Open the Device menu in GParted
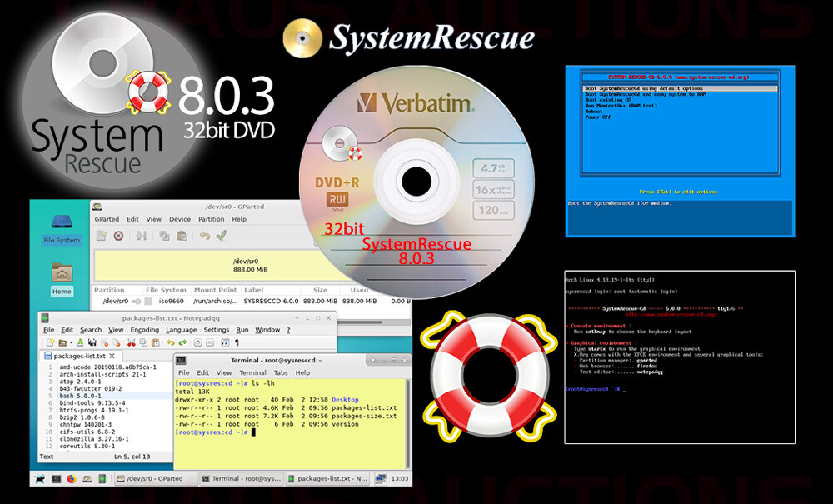833x504 pixels. click(179, 218)
